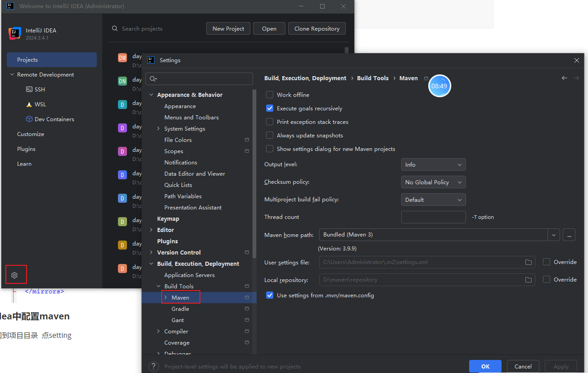This screenshot has width=588, height=373.
Task: Click browse folder icon for Local repository
Action: [529, 280]
